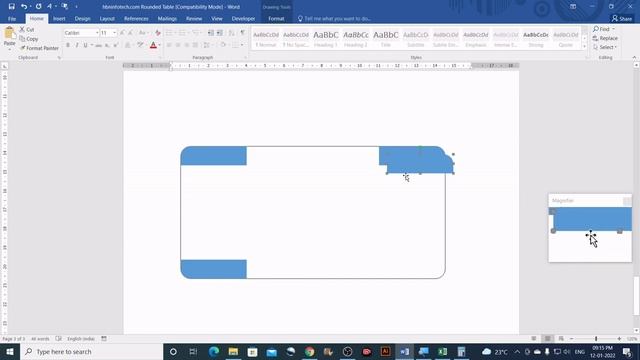
Task: Expand the Styles gallery more arrow
Action: pyautogui.click(x=584, y=47)
